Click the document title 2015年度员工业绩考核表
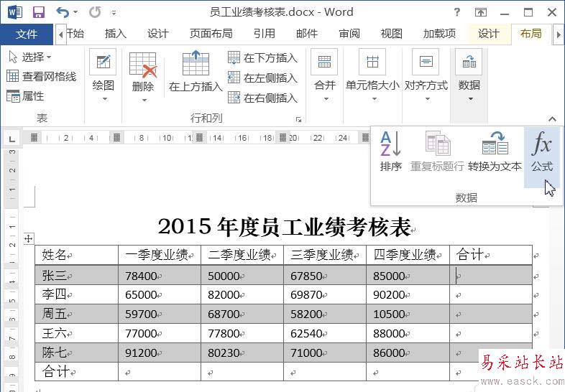The image size is (565, 392). pyautogui.click(x=285, y=227)
